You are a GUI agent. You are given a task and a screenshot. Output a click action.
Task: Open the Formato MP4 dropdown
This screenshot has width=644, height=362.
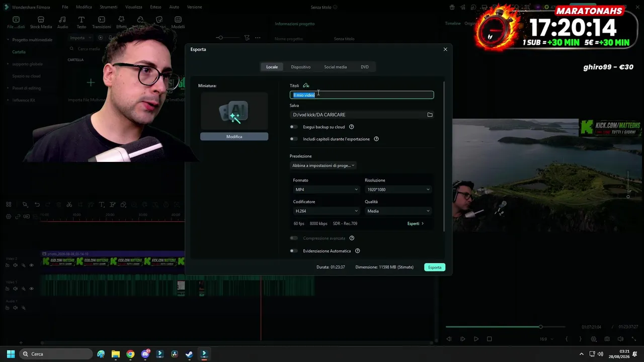tap(326, 190)
